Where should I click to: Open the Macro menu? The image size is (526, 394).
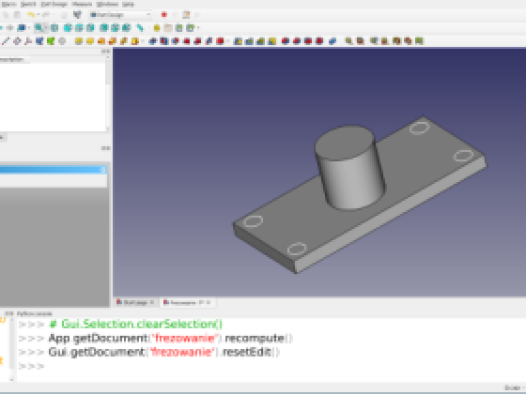click(8, 4)
